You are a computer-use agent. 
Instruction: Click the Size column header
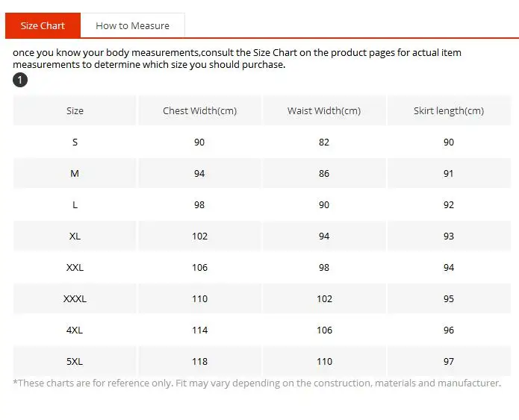click(x=75, y=110)
